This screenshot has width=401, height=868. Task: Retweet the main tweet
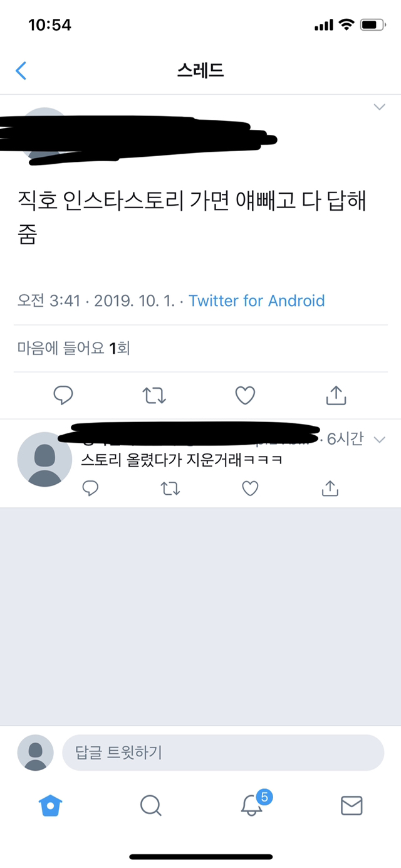tap(154, 395)
